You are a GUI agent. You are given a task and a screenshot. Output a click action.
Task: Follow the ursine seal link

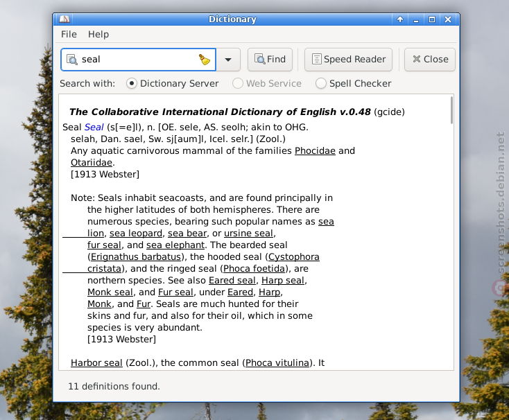coord(248,233)
